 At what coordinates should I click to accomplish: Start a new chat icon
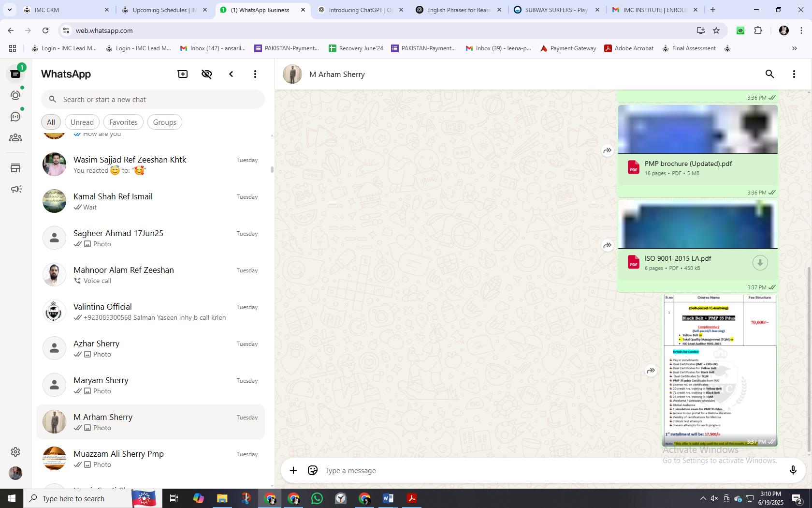(183, 74)
